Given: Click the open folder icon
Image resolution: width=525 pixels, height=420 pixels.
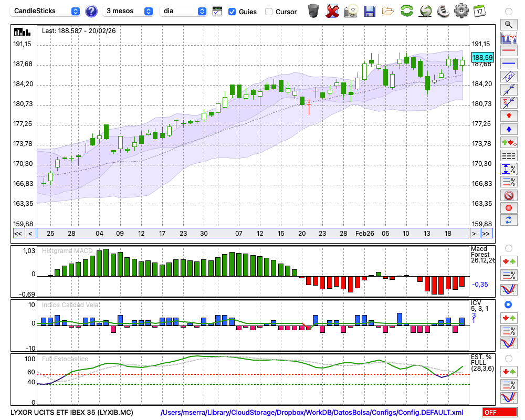Looking at the screenshot, I should (388, 12).
